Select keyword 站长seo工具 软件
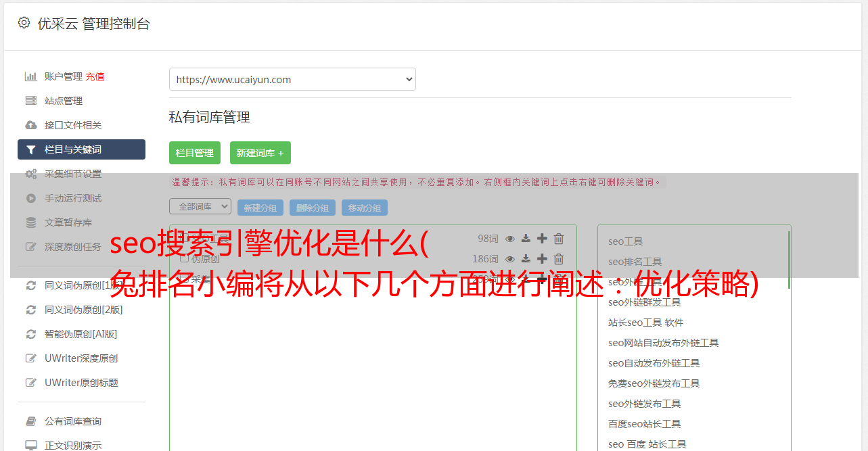868x451 pixels. click(646, 323)
